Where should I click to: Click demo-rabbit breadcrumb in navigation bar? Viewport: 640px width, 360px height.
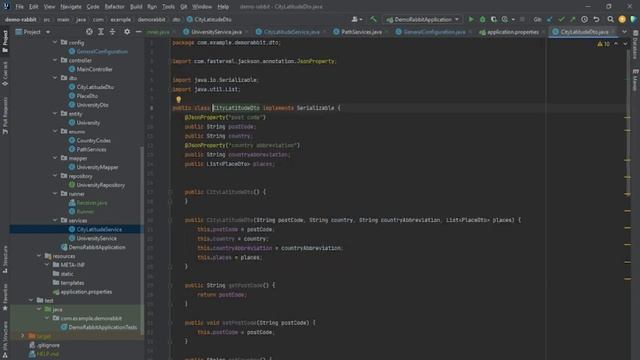[x=21, y=19]
